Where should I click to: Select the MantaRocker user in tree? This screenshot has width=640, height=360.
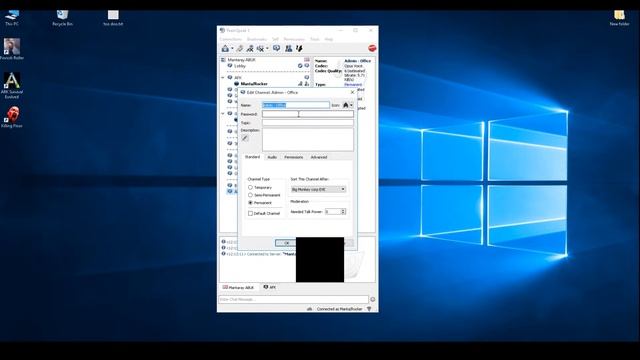(x=254, y=84)
